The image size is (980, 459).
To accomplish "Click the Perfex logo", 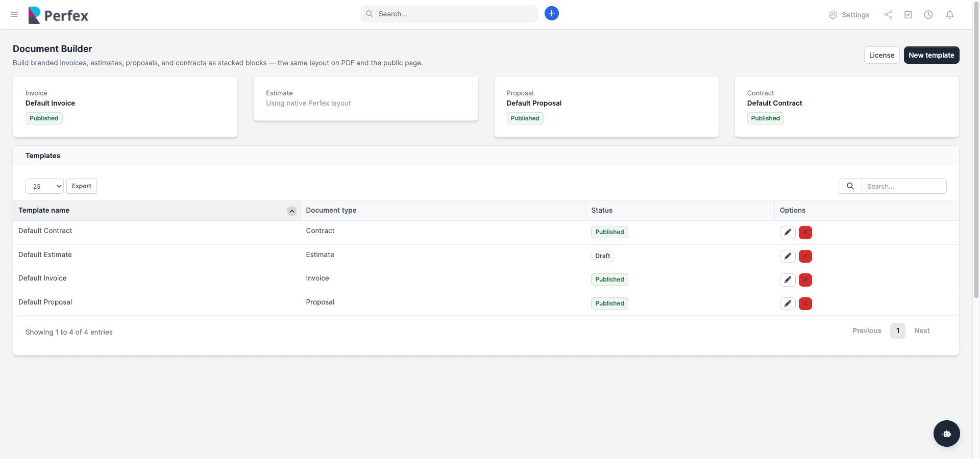I will (58, 15).
